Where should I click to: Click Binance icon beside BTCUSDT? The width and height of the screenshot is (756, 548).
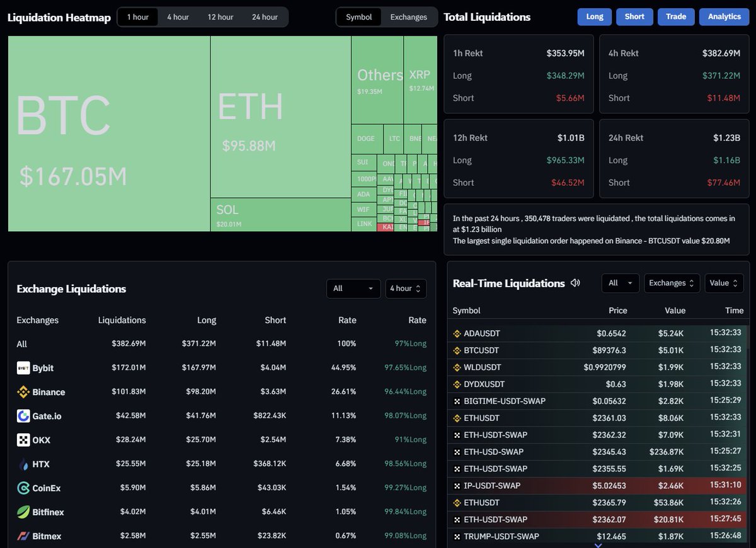click(457, 350)
